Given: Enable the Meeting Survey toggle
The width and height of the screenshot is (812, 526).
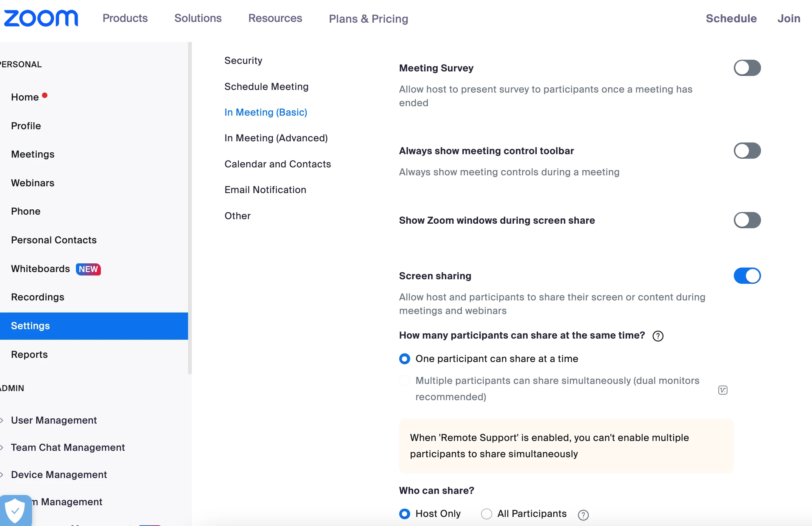Looking at the screenshot, I should tap(747, 68).
